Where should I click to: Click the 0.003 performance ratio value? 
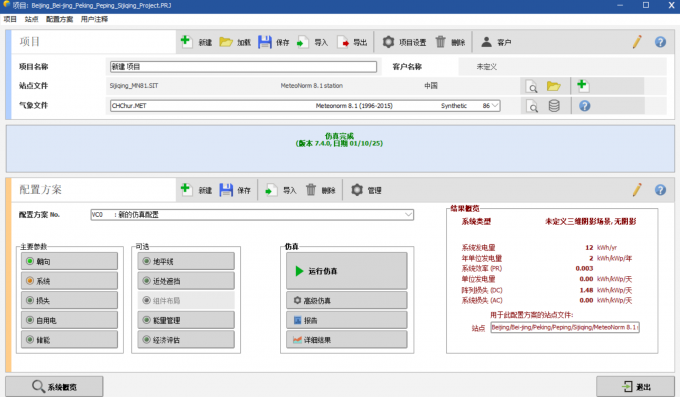pos(584,269)
